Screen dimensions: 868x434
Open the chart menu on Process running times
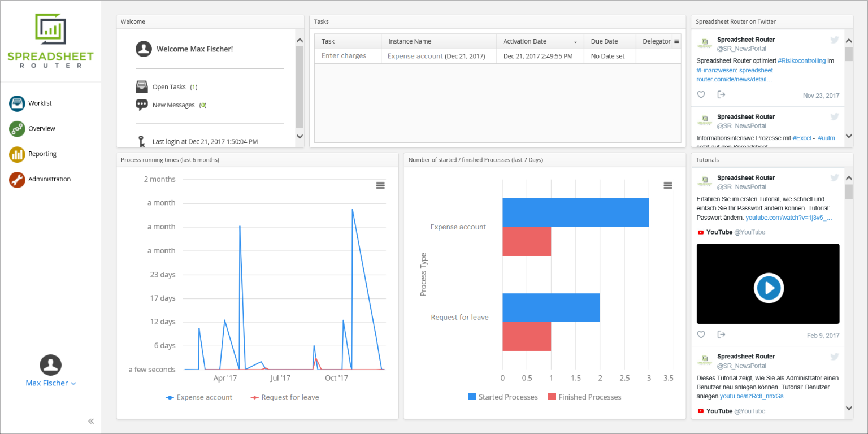pos(380,185)
